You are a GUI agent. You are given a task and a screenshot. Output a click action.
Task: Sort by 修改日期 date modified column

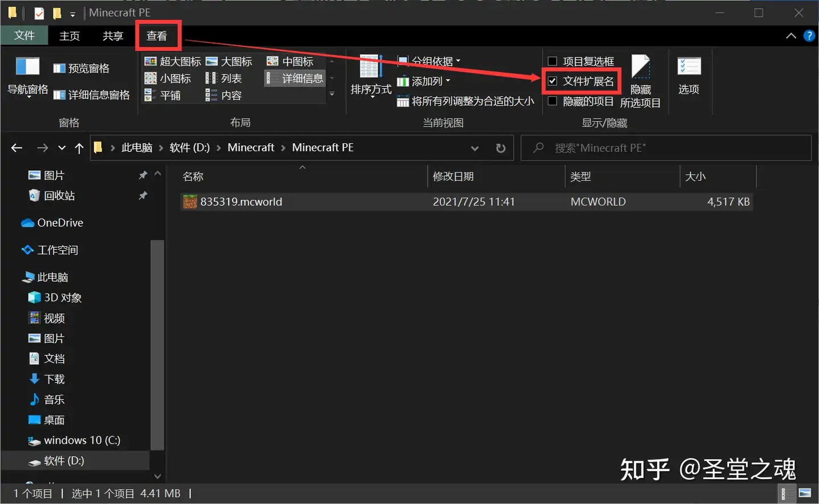coord(496,177)
